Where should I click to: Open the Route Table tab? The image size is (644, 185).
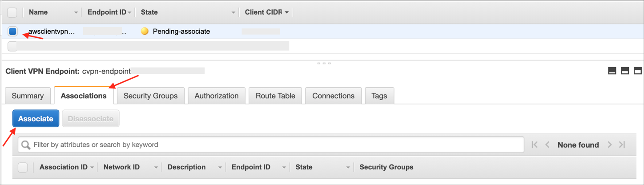pyautogui.click(x=275, y=96)
